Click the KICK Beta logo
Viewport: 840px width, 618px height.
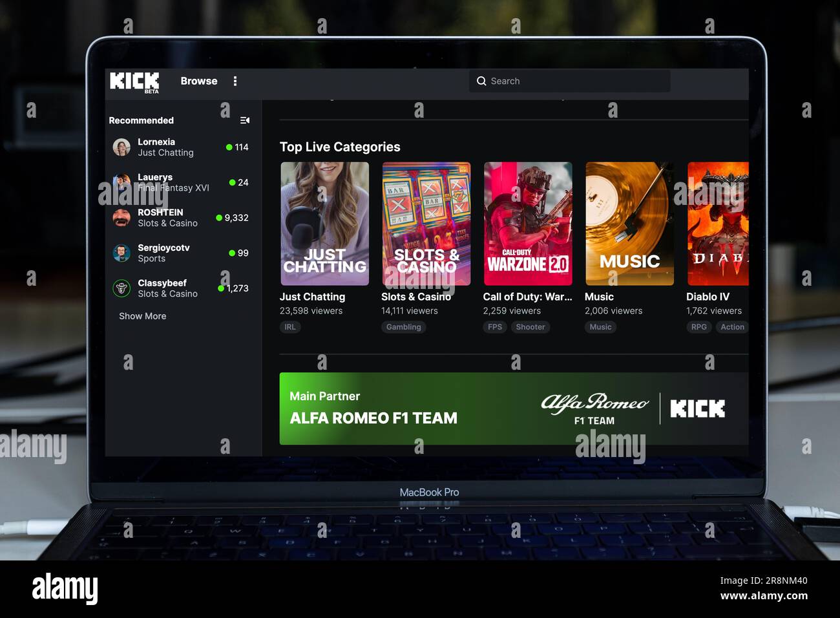tap(134, 82)
